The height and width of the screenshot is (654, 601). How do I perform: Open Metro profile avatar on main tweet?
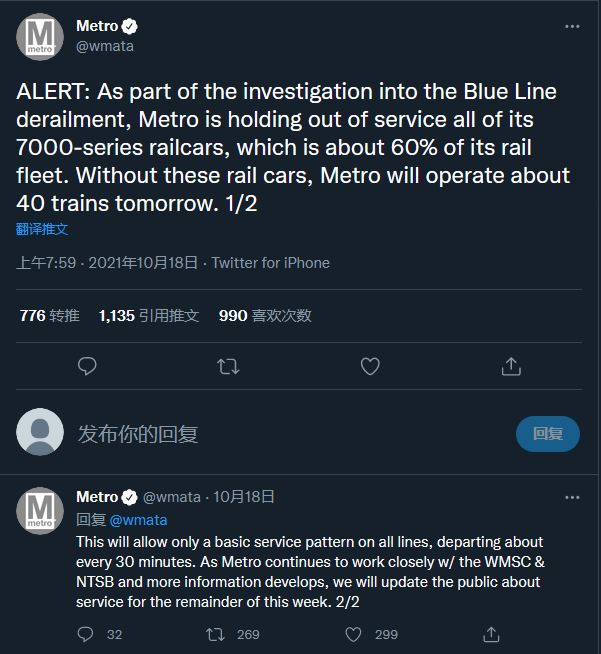point(40,37)
